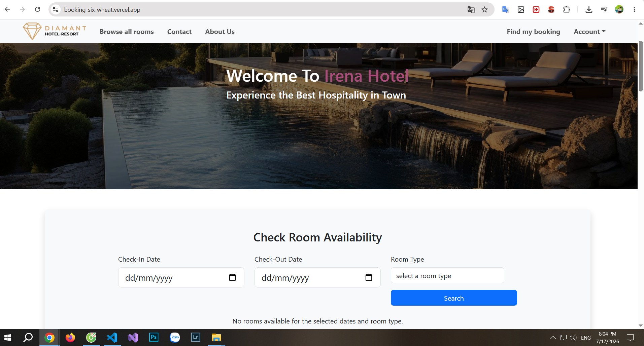The image size is (644, 346).
Task: Show hidden system tray icons
Action: (553, 338)
